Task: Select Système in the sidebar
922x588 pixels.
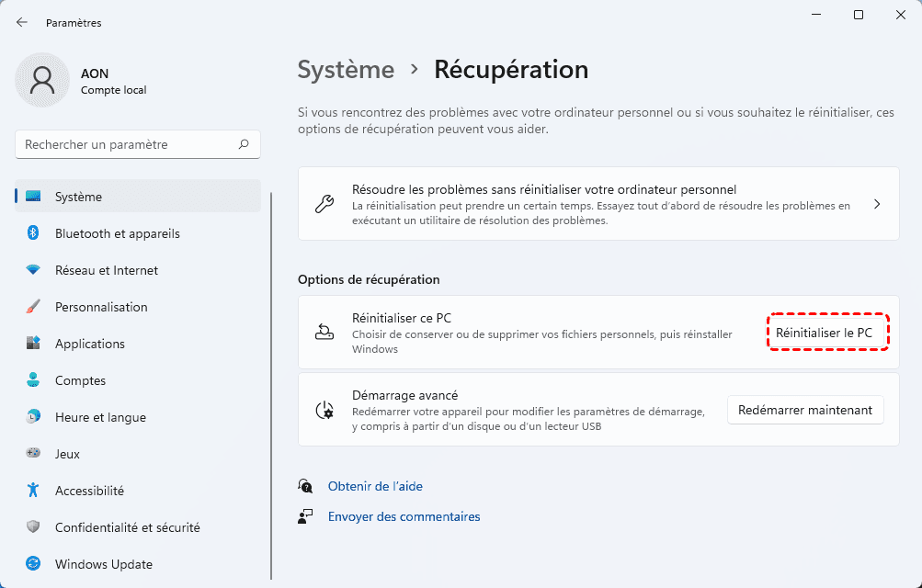Action: (78, 197)
